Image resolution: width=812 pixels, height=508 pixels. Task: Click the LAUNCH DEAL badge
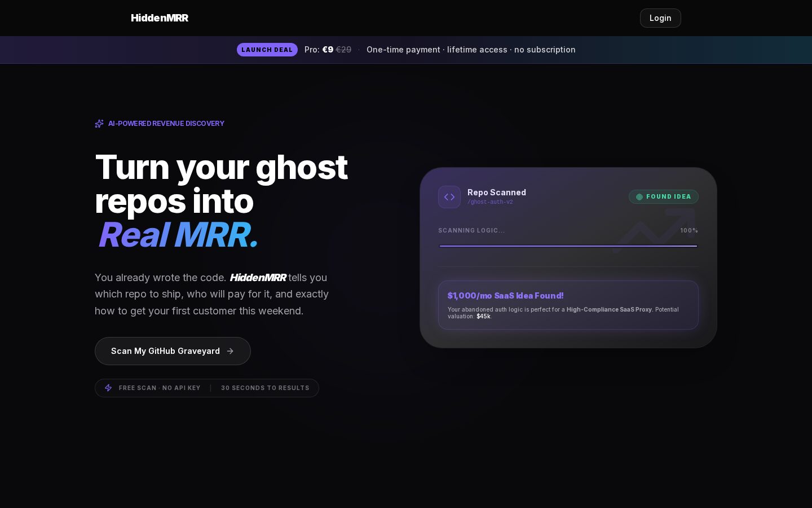(267, 50)
